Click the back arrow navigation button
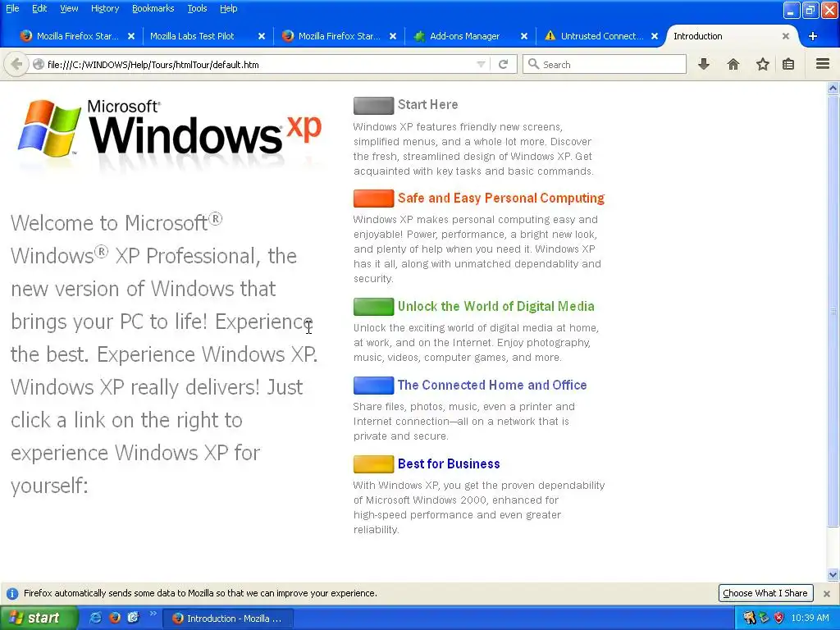 (x=16, y=64)
